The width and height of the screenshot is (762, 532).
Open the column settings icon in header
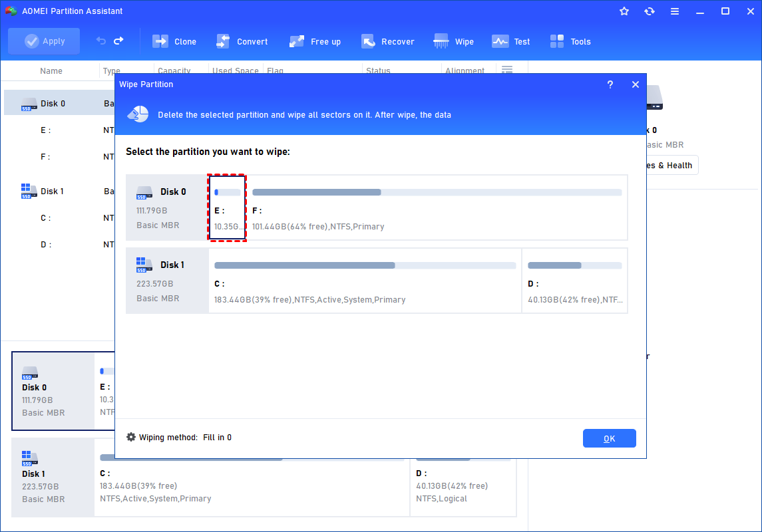click(507, 69)
